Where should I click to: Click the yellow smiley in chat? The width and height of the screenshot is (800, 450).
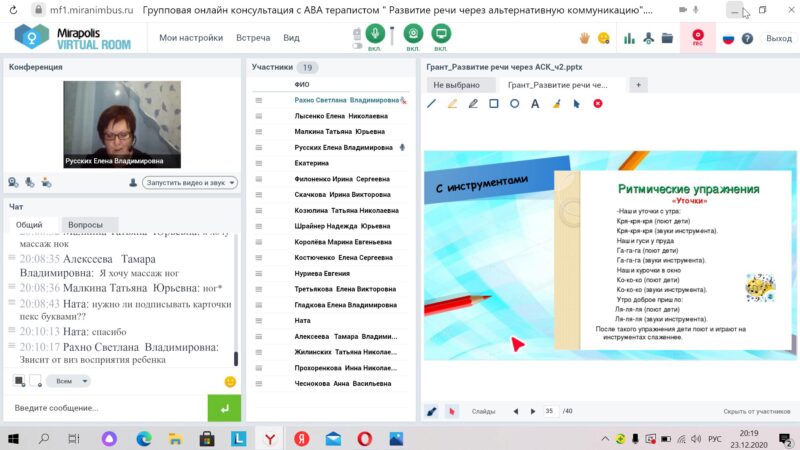(x=230, y=382)
